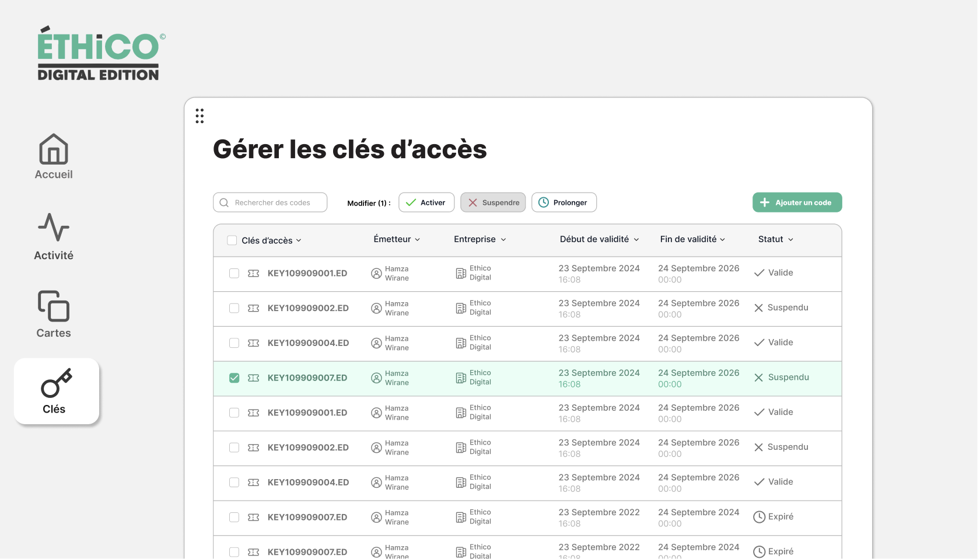
Task: Open the Cartes section
Action: pos(53,314)
